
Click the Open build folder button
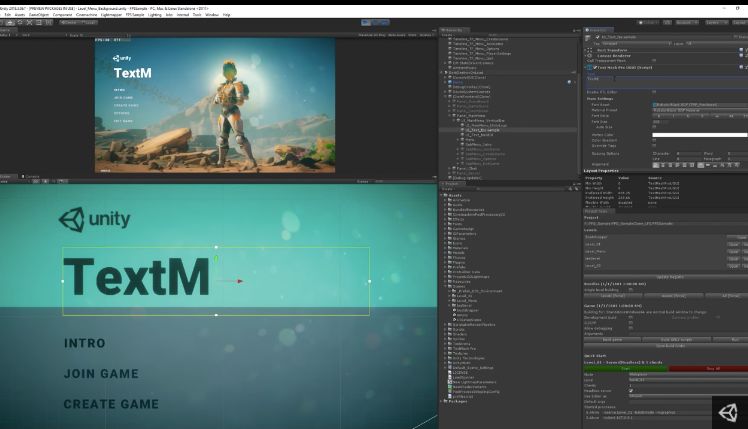pos(666,345)
